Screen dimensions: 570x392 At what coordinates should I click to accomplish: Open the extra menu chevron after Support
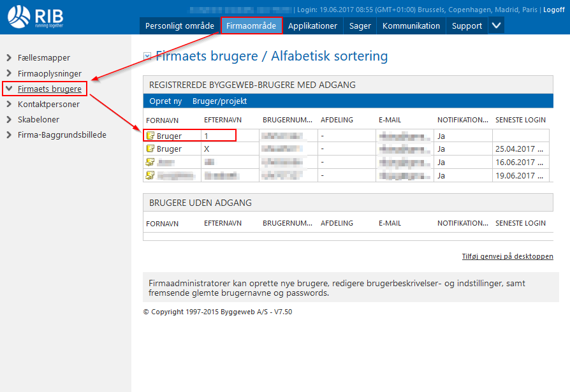click(x=497, y=25)
